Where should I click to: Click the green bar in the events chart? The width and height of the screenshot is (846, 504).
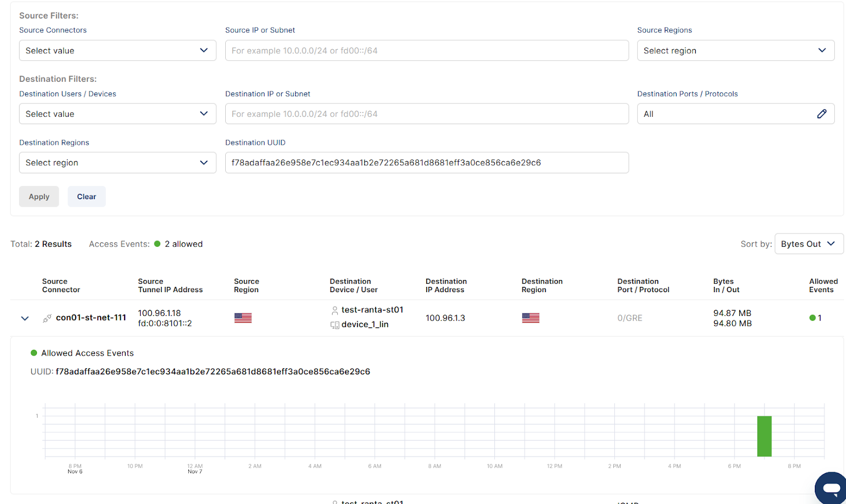[764, 436]
